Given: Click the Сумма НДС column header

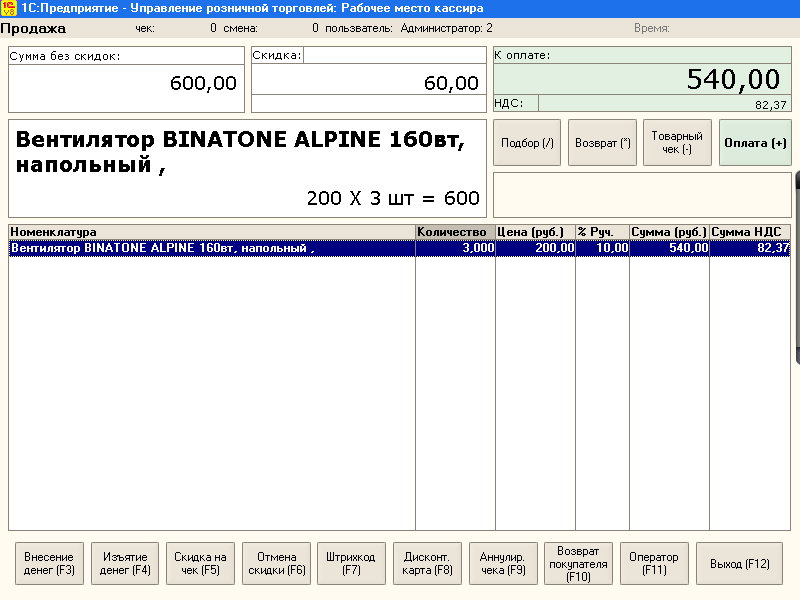Looking at the screenshot, I should (750, 232).
